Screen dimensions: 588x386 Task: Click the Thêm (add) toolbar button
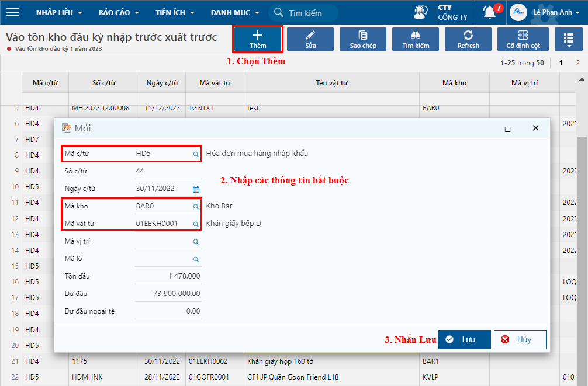coord(258,39)
